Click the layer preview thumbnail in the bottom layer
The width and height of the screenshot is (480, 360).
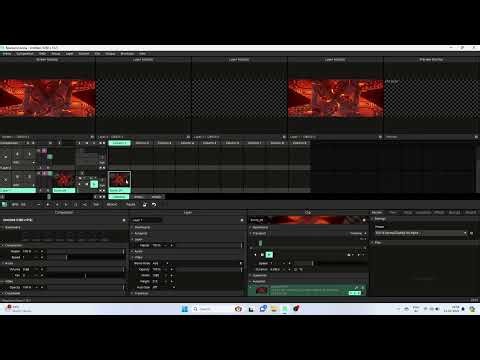[64, 180]
